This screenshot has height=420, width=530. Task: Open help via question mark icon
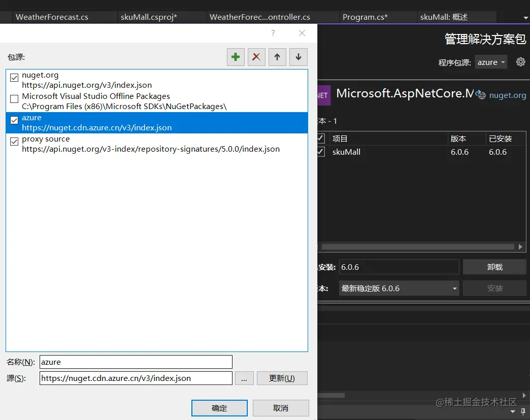point(273,33)
